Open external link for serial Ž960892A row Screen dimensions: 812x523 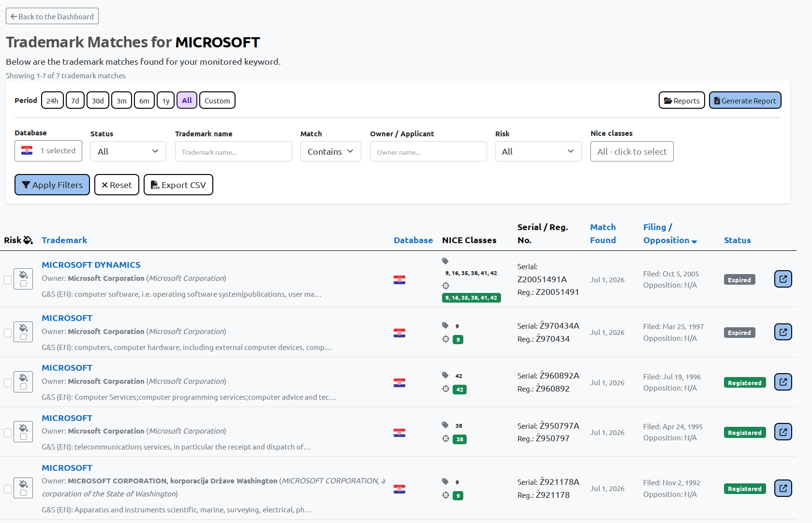pyautogui.click(x=783, y=382)
